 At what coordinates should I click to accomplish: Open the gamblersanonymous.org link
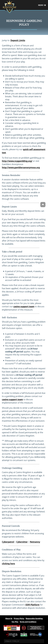(21, 167)
